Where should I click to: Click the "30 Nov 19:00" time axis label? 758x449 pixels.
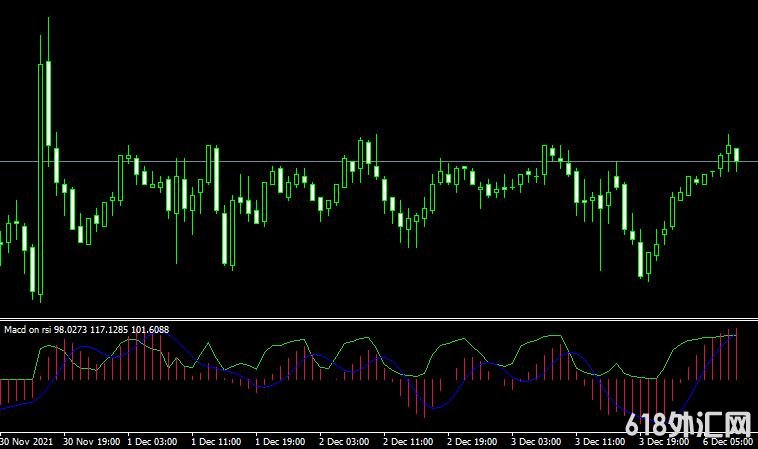click(x=92, y=442)
